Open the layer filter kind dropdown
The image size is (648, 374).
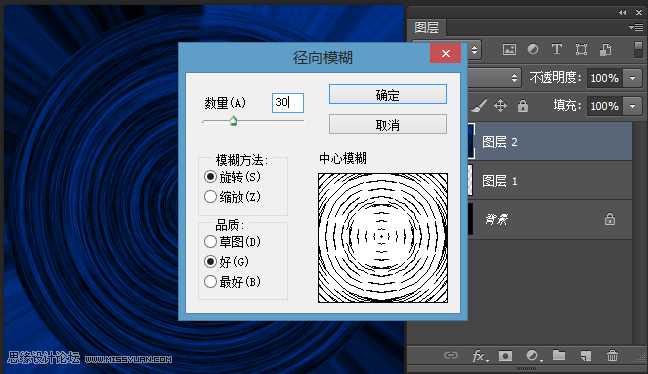pyautogui.click(x=474, y=50)
